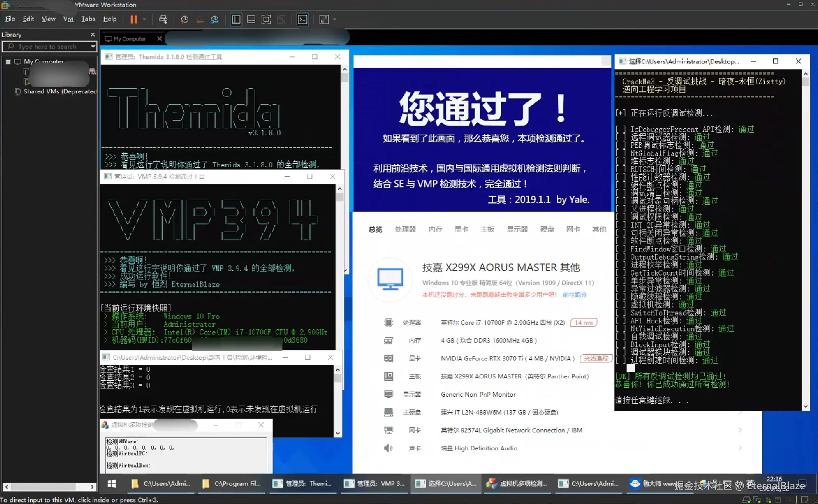Click the Pause virtual machine toolbar icon
The width and height of the screenshot is (818, 504).
(134, 19)
